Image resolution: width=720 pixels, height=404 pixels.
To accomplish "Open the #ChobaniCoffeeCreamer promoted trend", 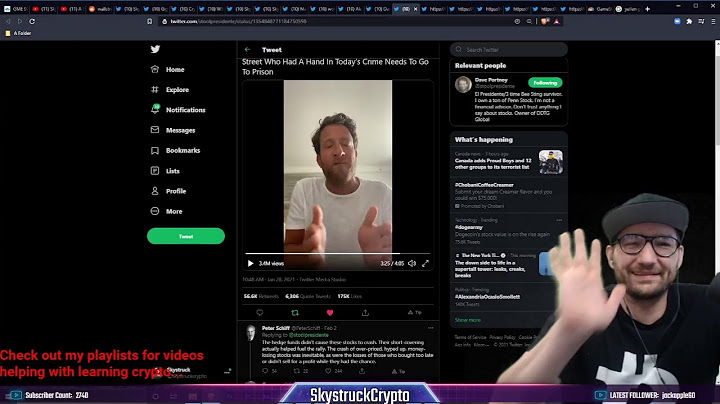I will pos(509,195).
